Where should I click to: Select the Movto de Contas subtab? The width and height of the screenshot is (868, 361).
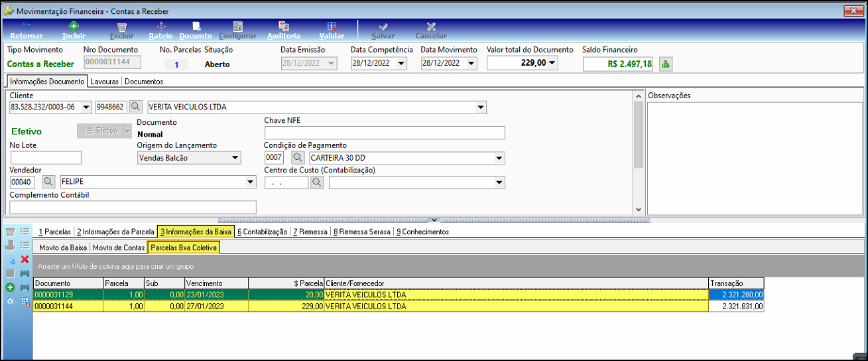(119, 248)
